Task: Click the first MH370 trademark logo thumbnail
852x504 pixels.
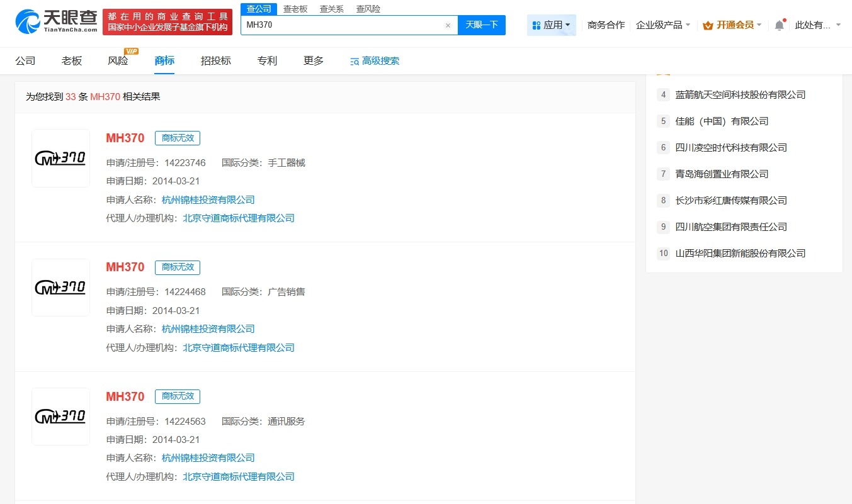Action: click(x=60, y=158)
